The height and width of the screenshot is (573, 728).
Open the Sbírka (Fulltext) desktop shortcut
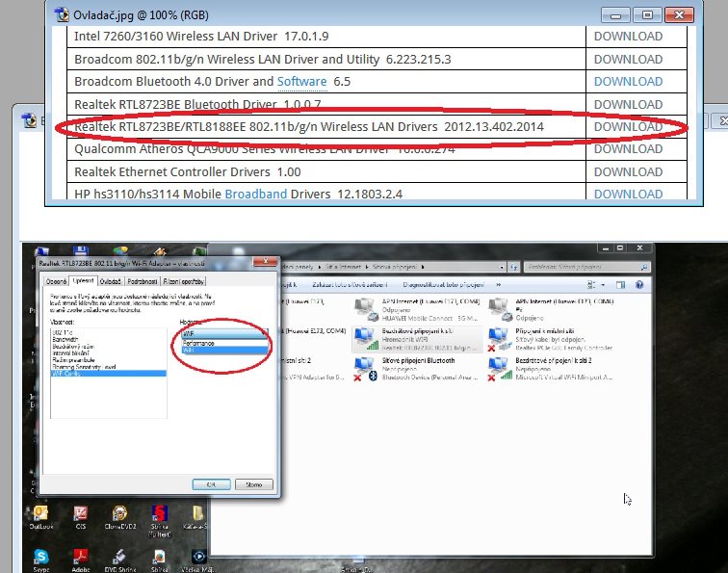(159, 521)
